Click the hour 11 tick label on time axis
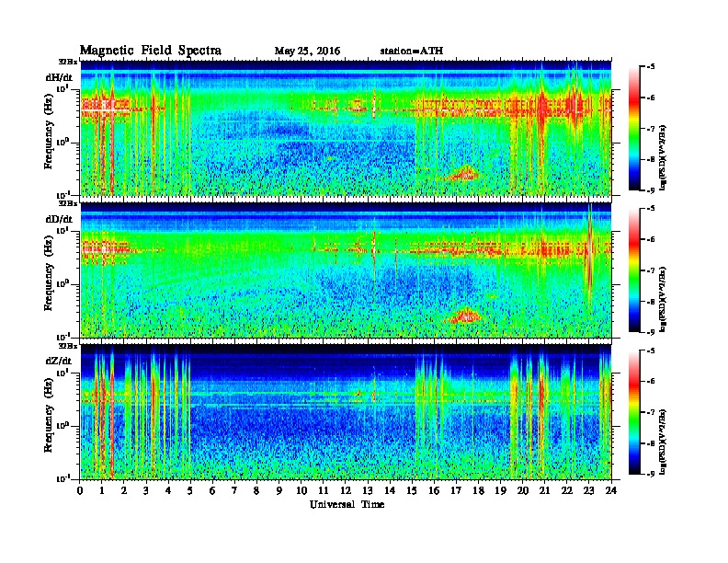The height and width of the screenshot is (563, 728). pyautogui.click(x=324, y=490)
